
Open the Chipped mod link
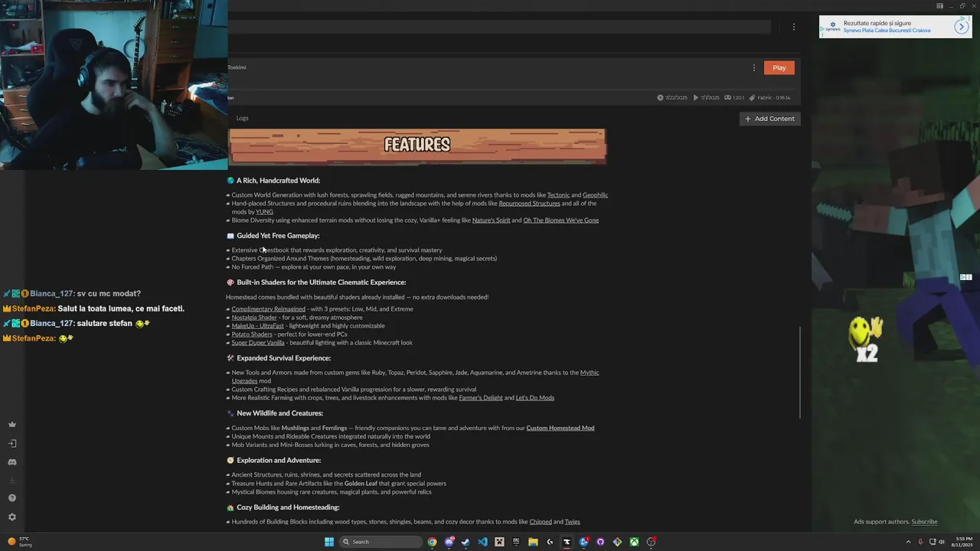pos(541,522)
